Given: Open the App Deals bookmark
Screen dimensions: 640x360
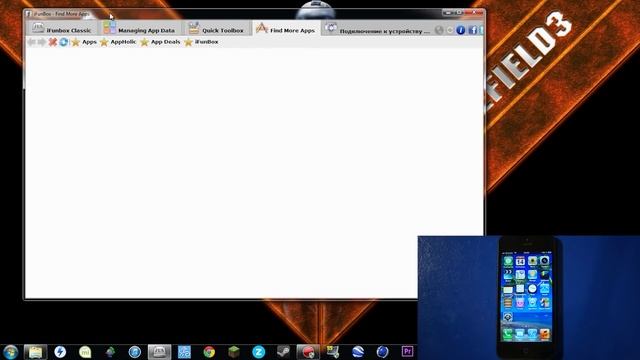Looking at the screenshot, I should tap(160, 42).
